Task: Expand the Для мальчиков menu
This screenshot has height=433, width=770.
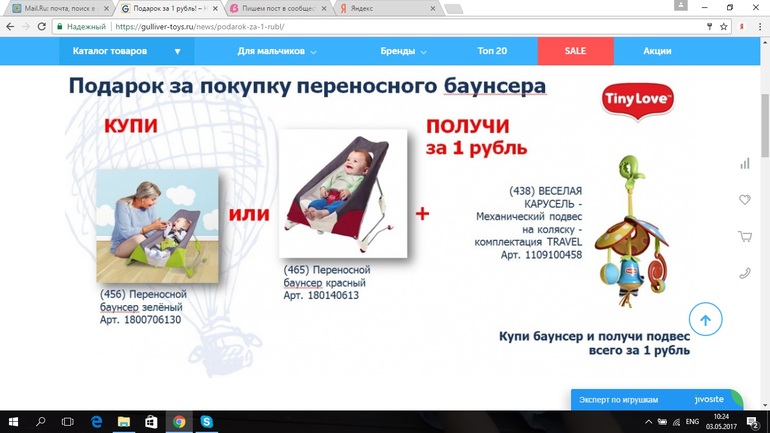Action: (x=277, y=51)
